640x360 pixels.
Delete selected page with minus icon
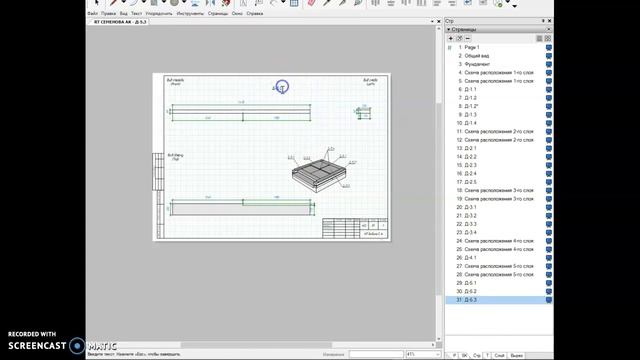point(468,38)
